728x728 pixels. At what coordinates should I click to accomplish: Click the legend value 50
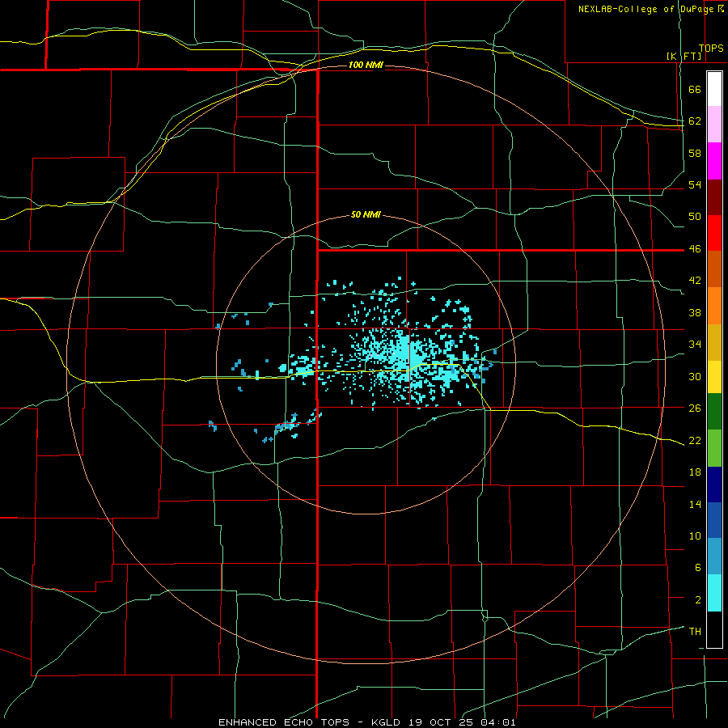click(x=695, y=217)
